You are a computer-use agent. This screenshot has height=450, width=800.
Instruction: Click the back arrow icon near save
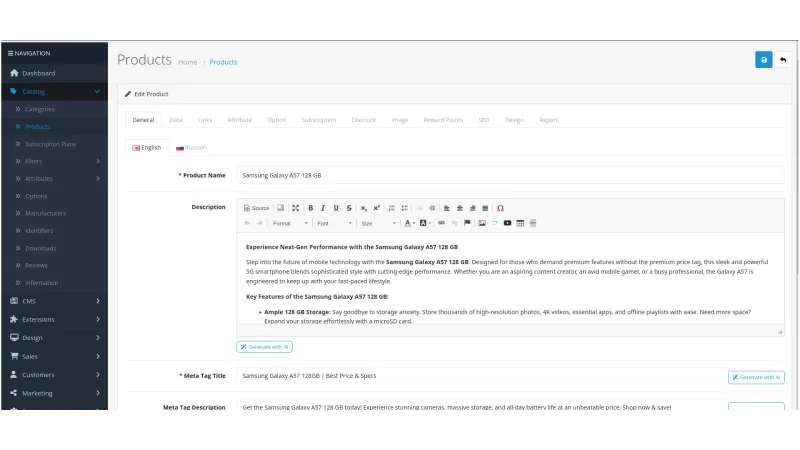pos(783,60)
